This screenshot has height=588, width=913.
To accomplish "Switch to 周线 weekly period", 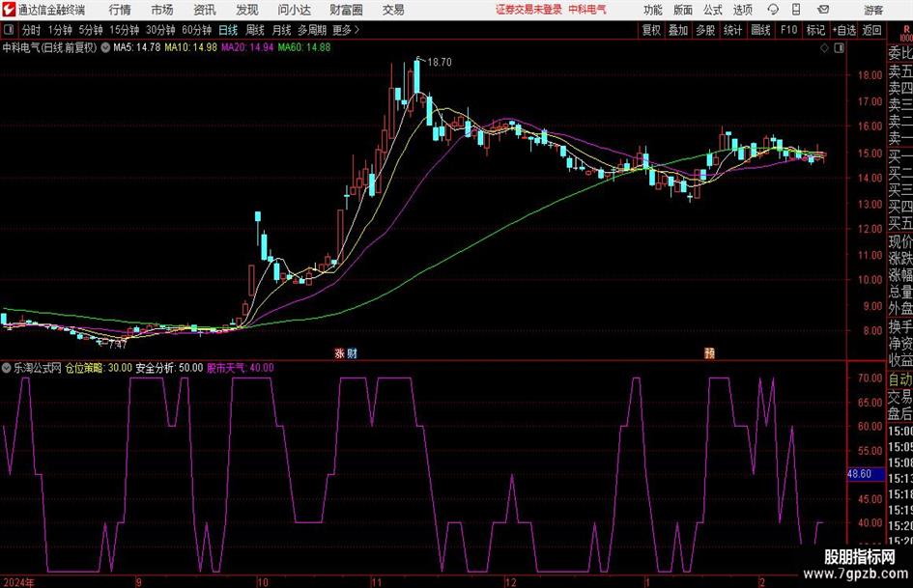I will coord(255,30).
